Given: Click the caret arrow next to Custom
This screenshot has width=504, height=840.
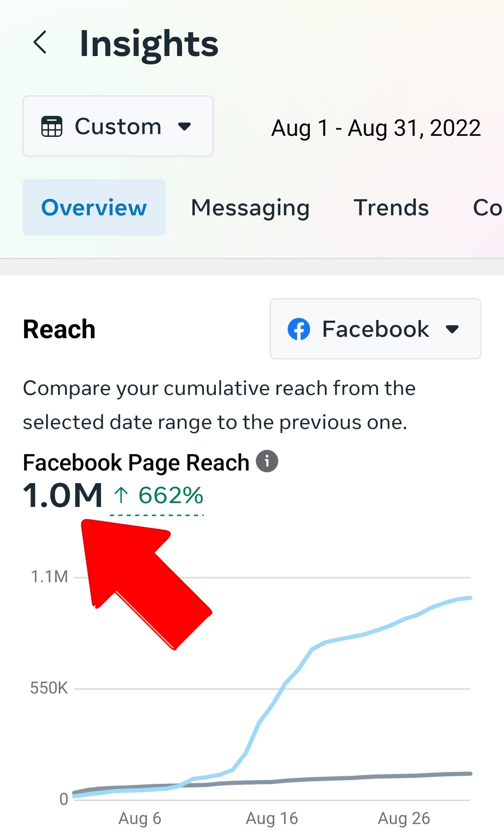Looking at the screenshot, I should click(x=184, y=126).
